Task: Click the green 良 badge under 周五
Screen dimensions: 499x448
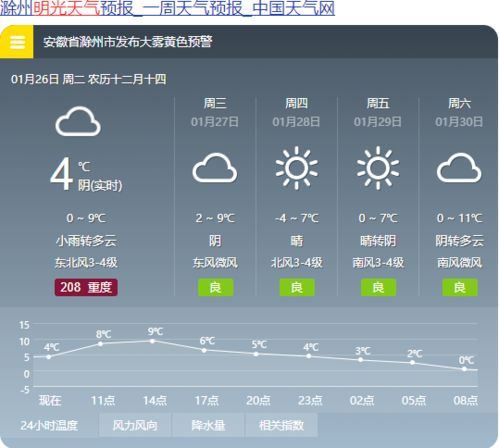Action: tap(378, 287)
